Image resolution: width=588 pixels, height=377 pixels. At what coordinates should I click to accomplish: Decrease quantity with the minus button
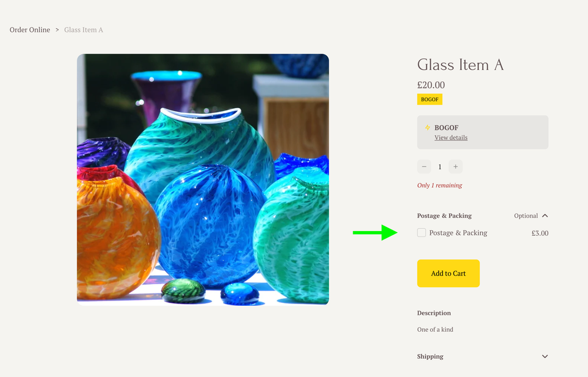[424, 167]
